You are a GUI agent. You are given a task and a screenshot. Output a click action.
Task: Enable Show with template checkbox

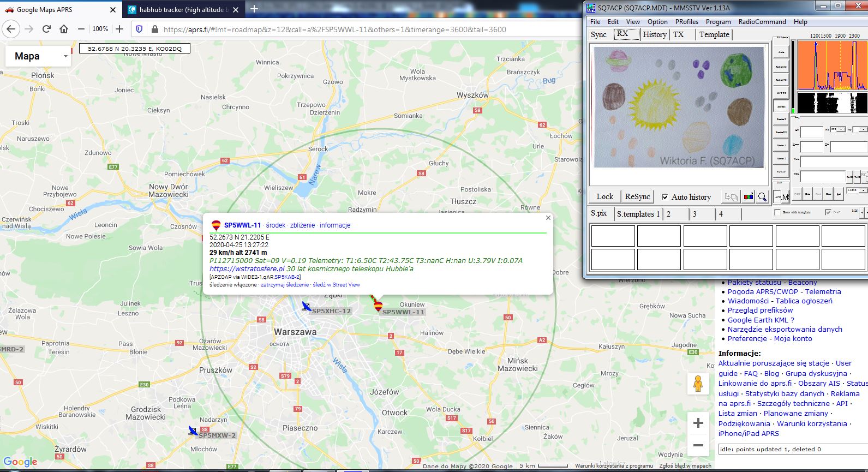point(777,212)
